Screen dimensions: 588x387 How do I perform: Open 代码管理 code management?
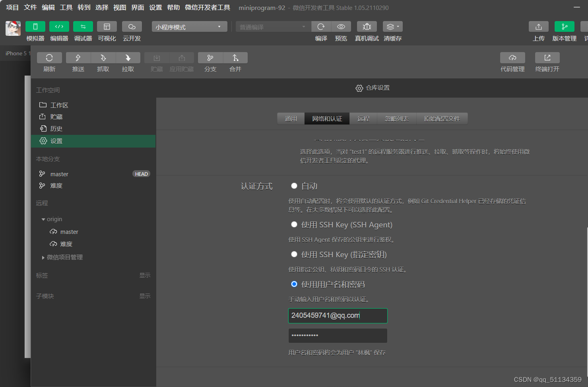coord(512,58)
